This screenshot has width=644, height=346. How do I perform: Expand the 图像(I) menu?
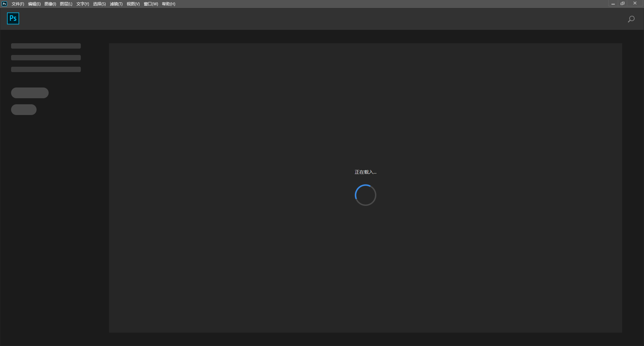pos(50,4)
